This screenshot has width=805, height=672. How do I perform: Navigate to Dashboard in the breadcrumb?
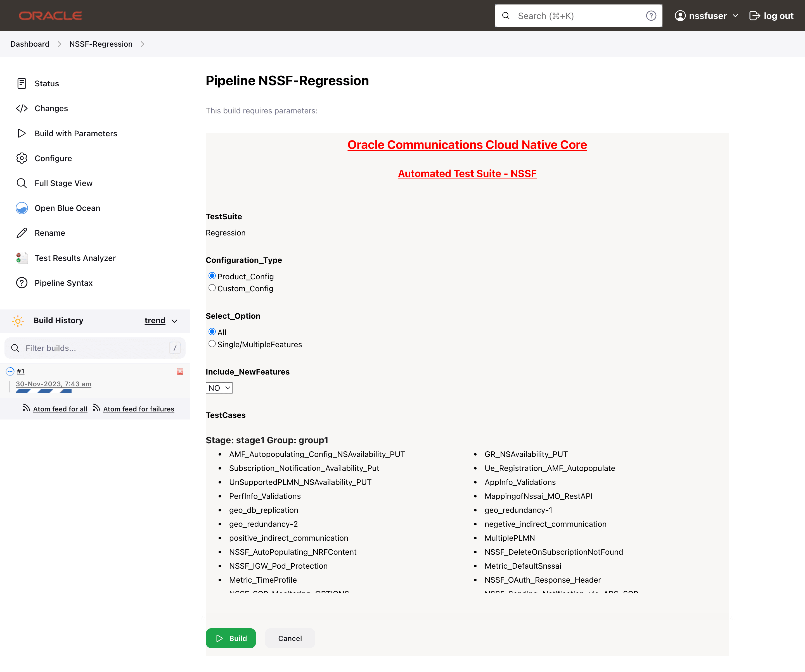pyautogui.click(x=30, y=44)
